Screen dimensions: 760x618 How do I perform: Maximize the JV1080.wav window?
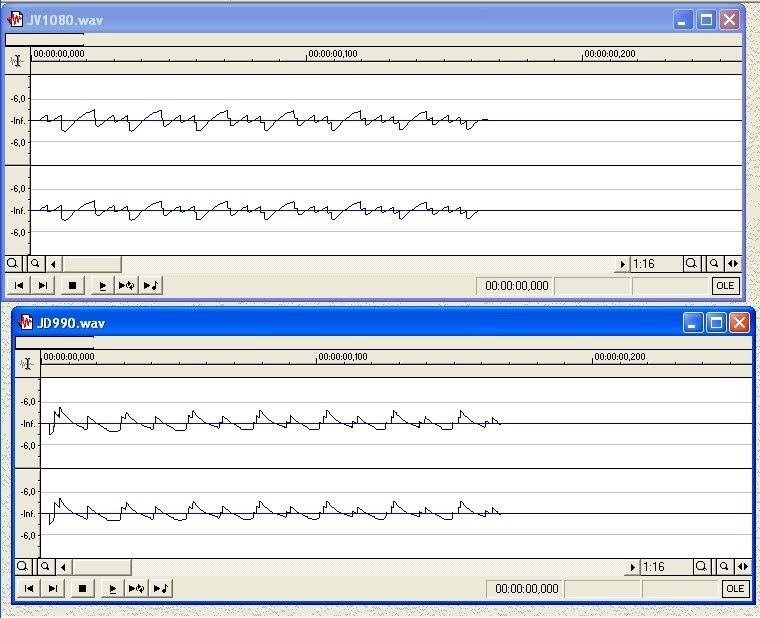[706, 20]
